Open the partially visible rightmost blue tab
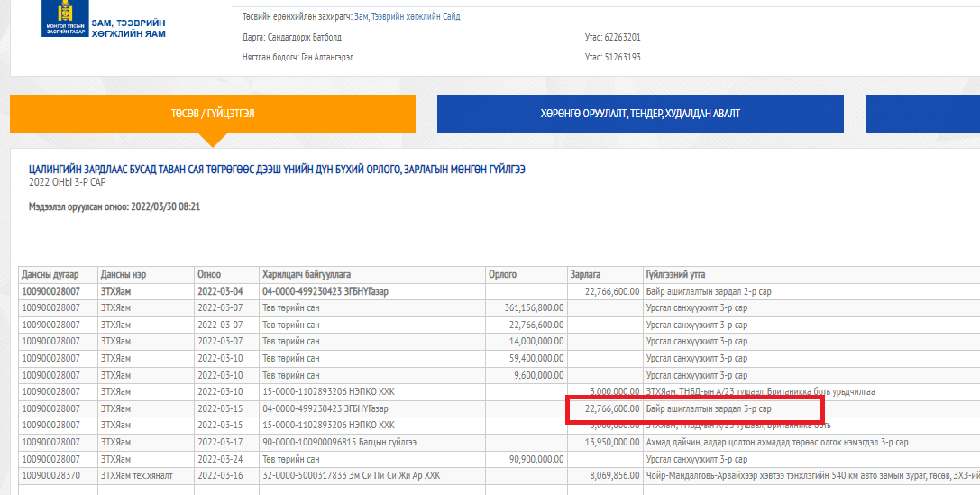 [x=921, y=114]
